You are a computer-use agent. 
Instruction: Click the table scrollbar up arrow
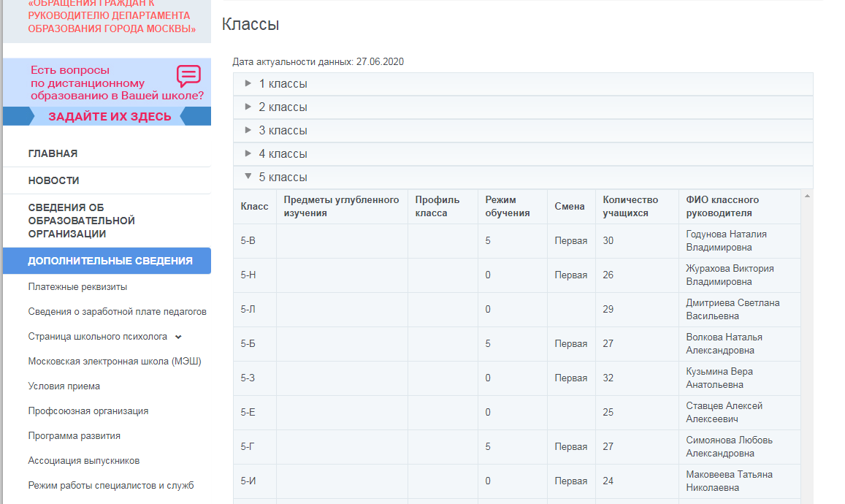point(807,196)
